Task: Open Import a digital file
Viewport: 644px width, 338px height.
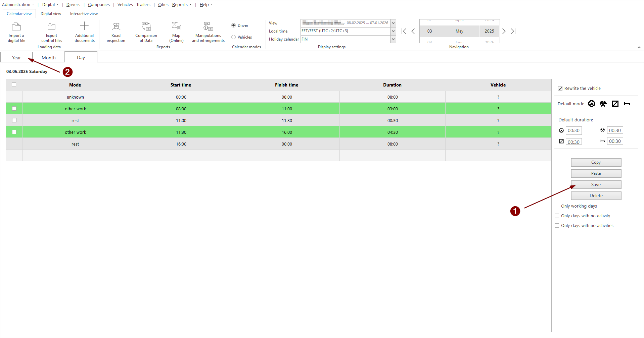Action: click(16, 32)
